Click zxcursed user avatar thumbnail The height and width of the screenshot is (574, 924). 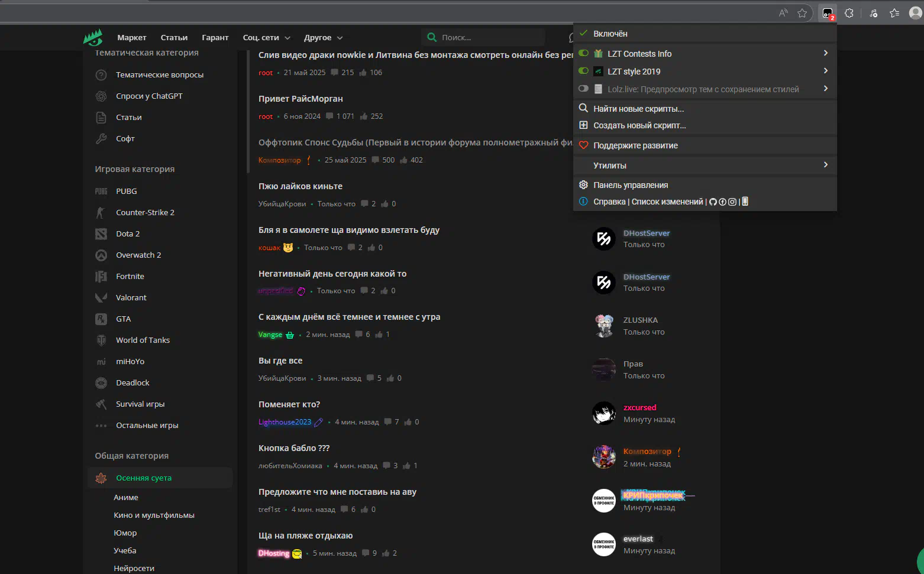(604, 413)
